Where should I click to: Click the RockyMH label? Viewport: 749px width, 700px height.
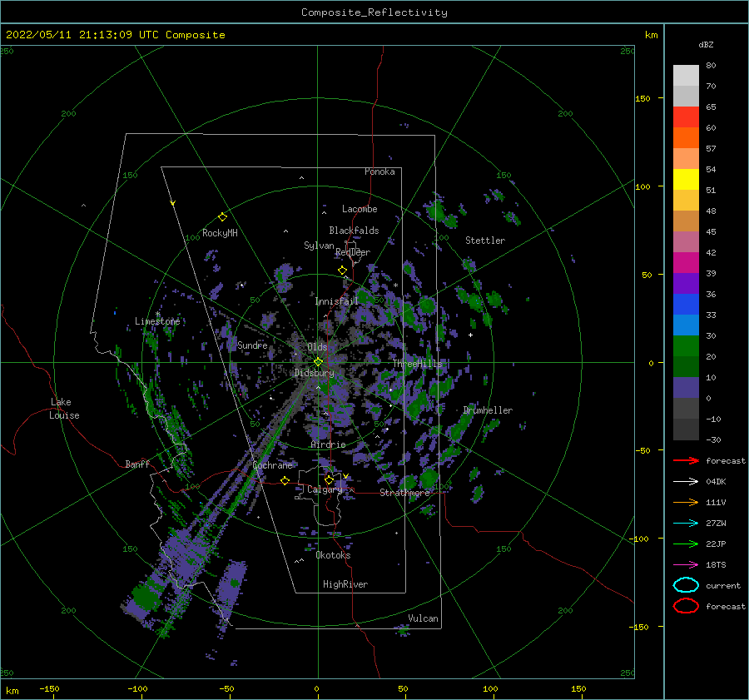pyautogui.click(x=220, y=233)
